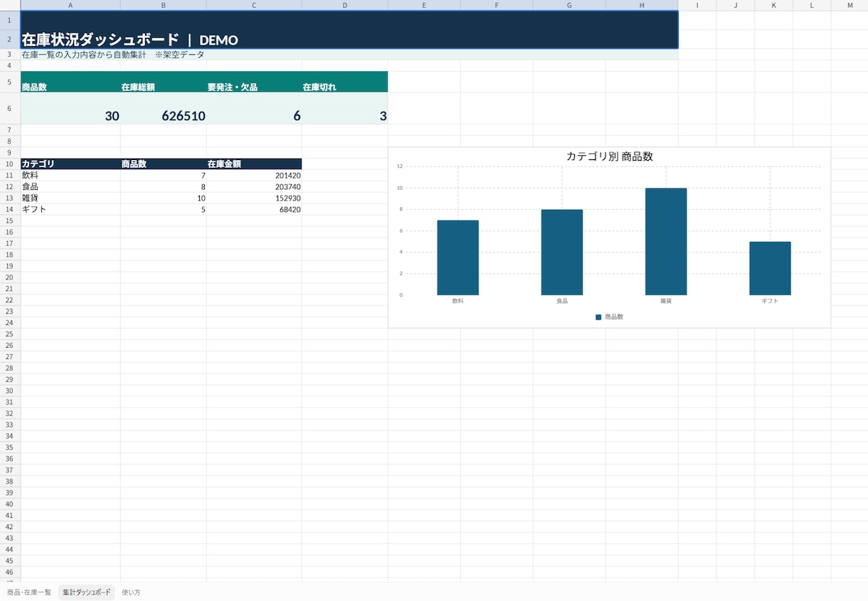
Task: Click the 商品数 KPI label cell
Action: click(x=70, y=82)
